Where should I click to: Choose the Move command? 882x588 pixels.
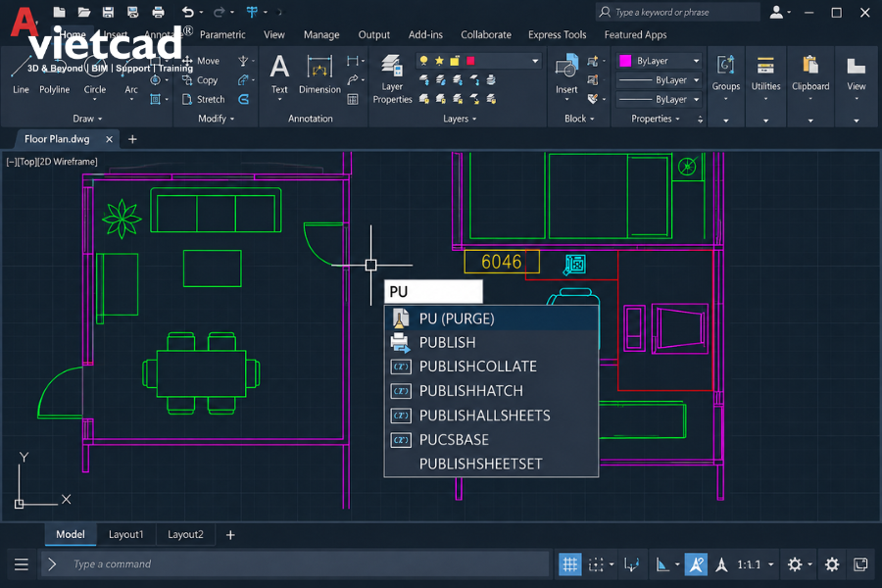click(201, 61)
